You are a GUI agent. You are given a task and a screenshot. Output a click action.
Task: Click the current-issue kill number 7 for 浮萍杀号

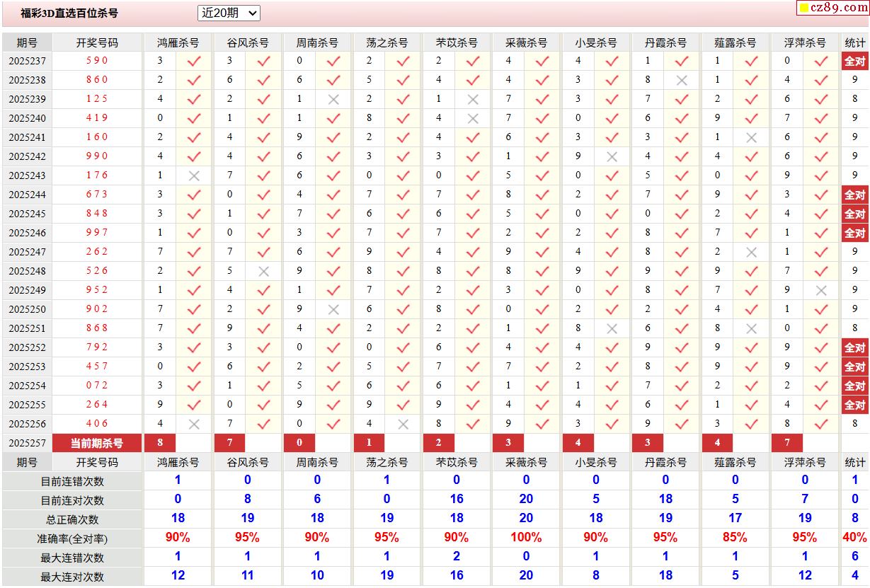787,443
